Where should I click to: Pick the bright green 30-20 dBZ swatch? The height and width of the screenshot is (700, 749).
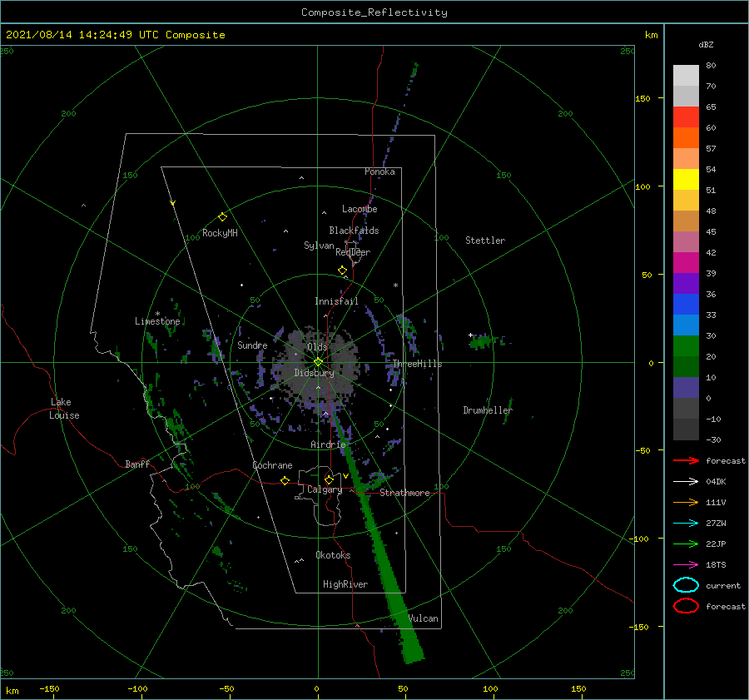click(x=686, y=345)
